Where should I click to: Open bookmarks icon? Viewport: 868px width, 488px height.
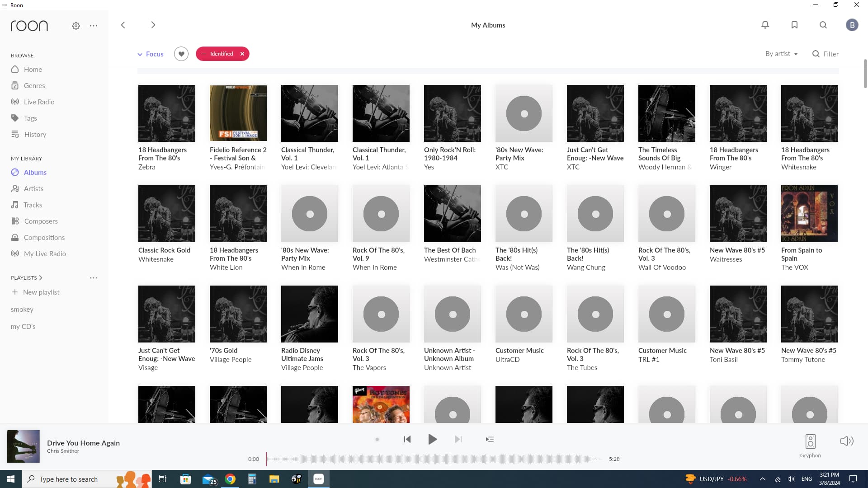[794, 25]
